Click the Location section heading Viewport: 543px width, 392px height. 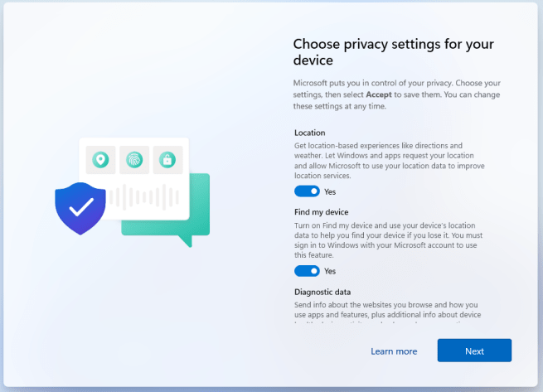[x=310, y=133]
